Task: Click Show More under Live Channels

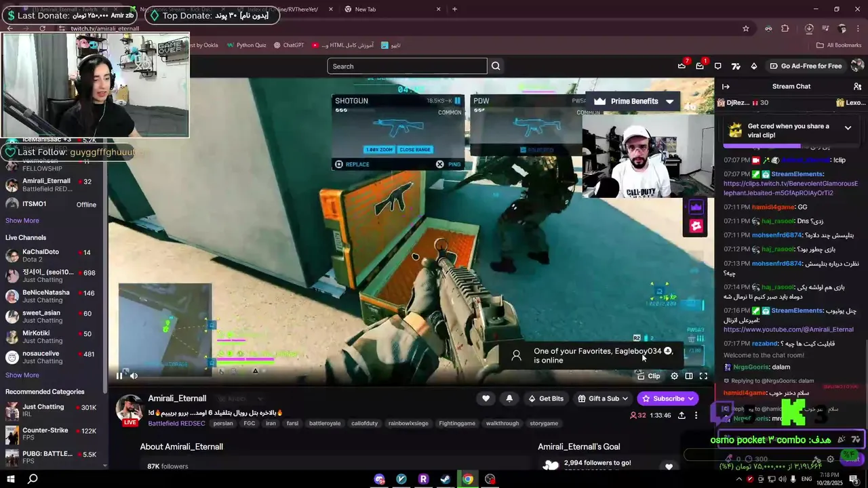Action: 22,375
